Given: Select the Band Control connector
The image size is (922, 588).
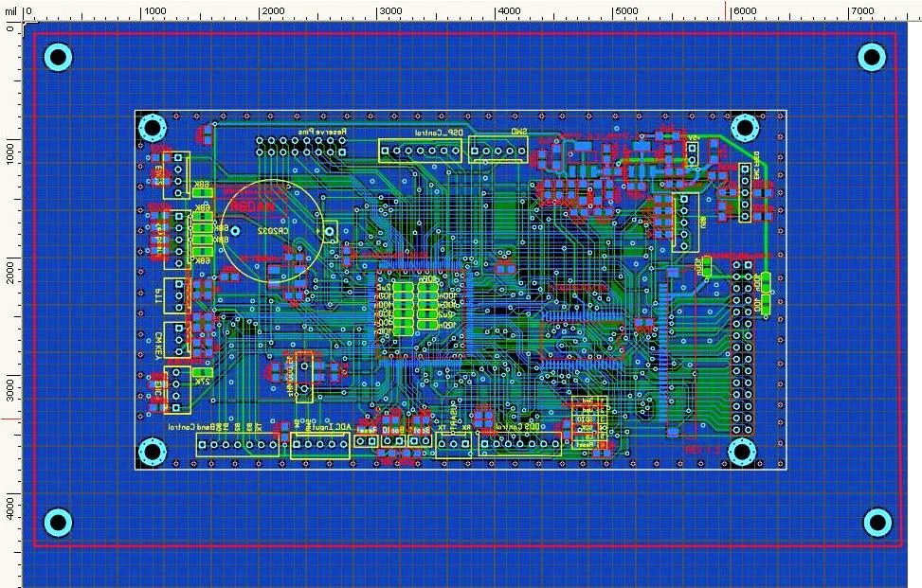Looking at the screenshot, I should click(x=237, y=445).
